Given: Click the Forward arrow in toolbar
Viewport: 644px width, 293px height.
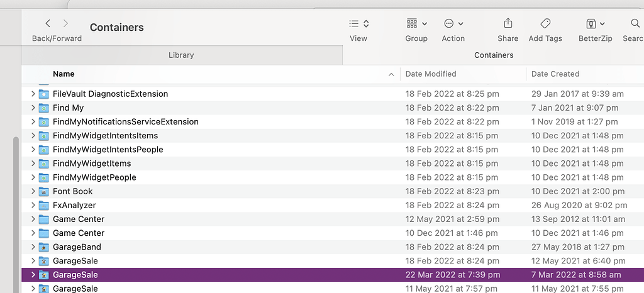Looking at the screenshot, I should pos(65,23).
